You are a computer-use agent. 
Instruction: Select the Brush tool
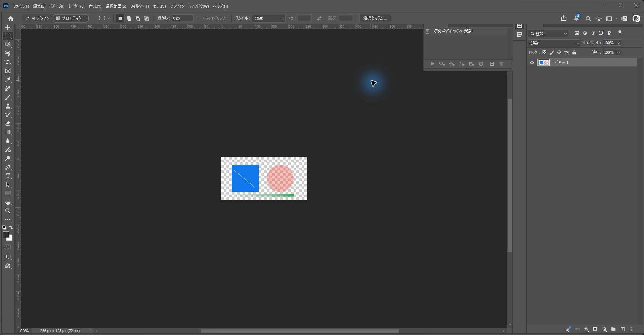pyautogui.click(x=8, y=97)
